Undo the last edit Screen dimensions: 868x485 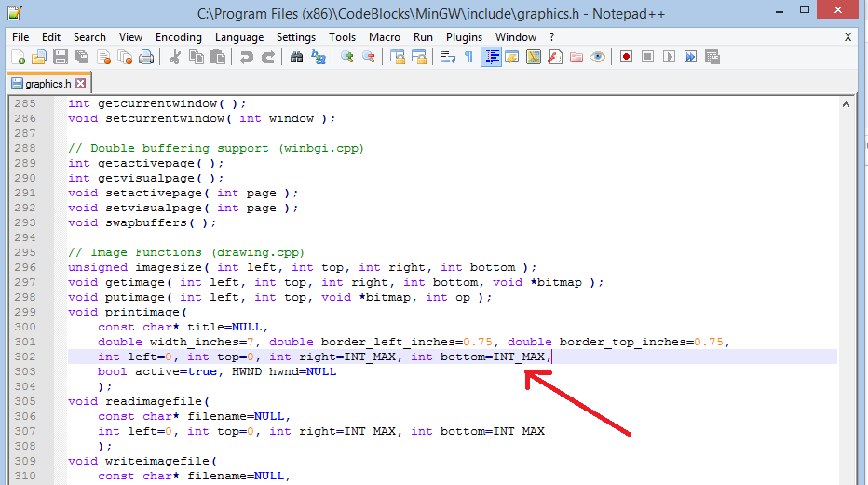pos(247,57)
